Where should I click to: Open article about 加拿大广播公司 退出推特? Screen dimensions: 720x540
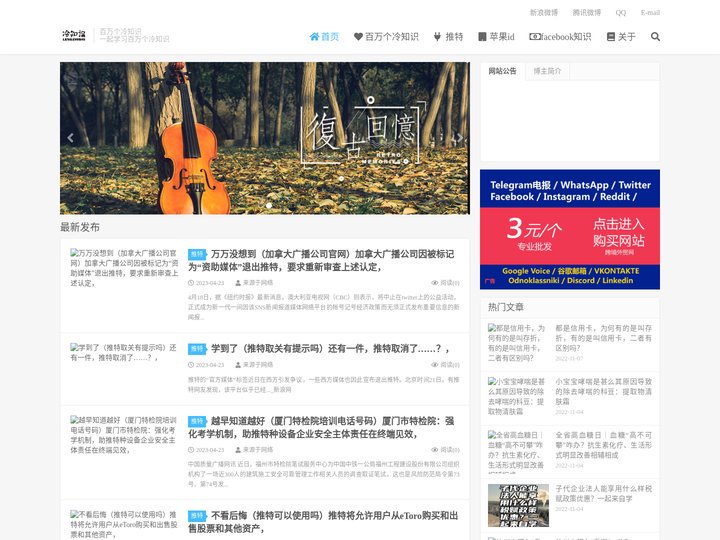(x=321, y=260)
